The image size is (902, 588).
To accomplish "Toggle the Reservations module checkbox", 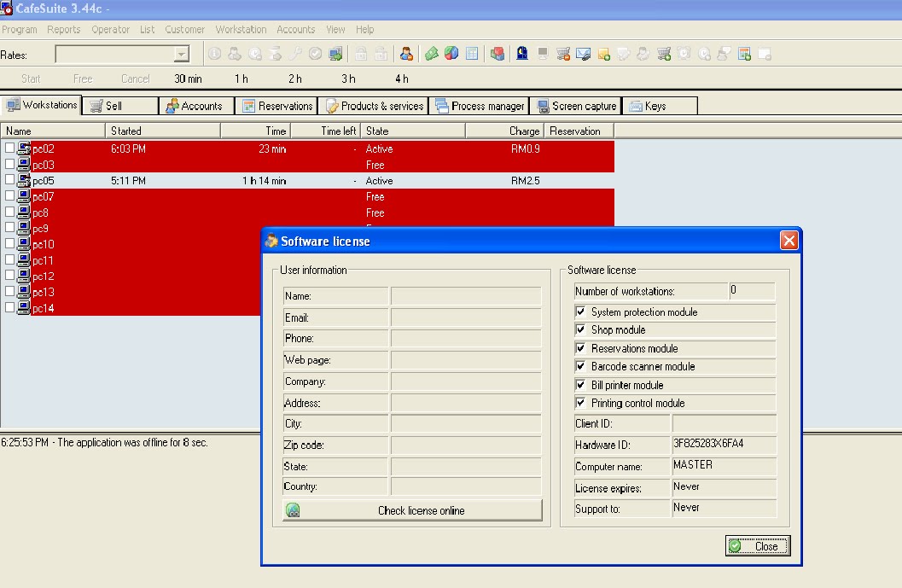I will coord(580,348).
